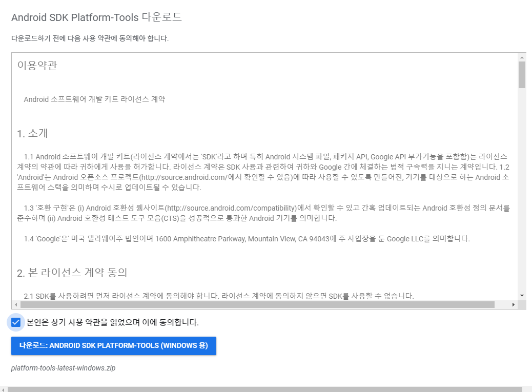Click the terms box scroll-down arrow
The width and height of the screenshot is (532, 392).
(522, 296)
